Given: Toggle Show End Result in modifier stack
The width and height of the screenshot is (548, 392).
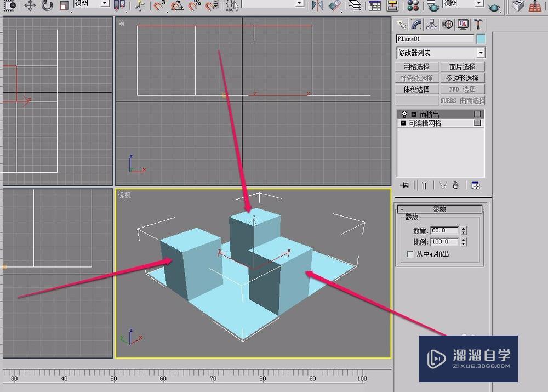Looking at the screenshot, I should click(424, 185).
